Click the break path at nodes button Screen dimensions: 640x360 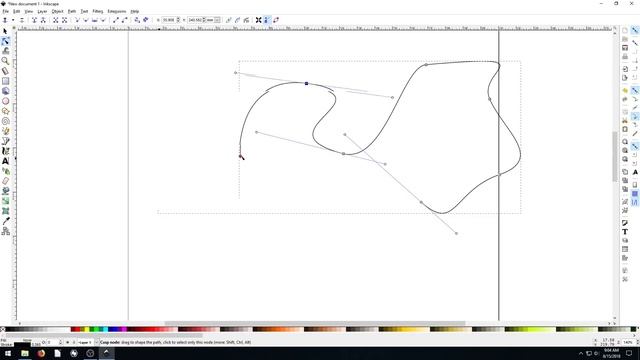[43, 20]
